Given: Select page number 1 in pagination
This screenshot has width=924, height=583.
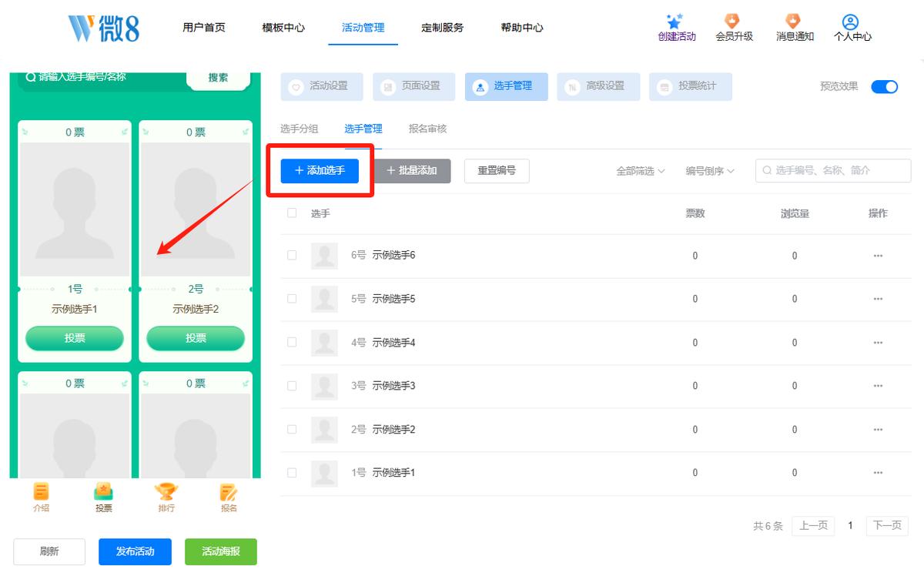Looking at the screenshot, I should 850,525.
